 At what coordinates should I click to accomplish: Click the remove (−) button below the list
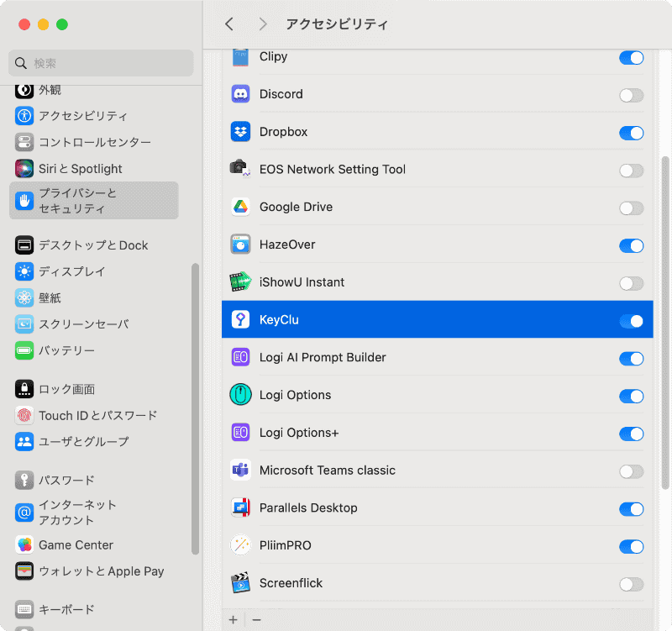[257, 619]
